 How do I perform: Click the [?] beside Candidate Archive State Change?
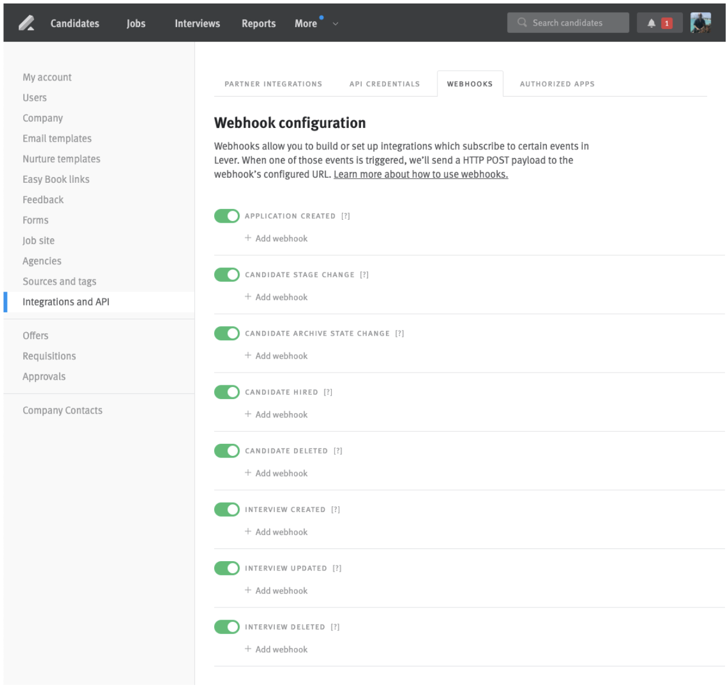pyautogui.click(x=400, y=333)
